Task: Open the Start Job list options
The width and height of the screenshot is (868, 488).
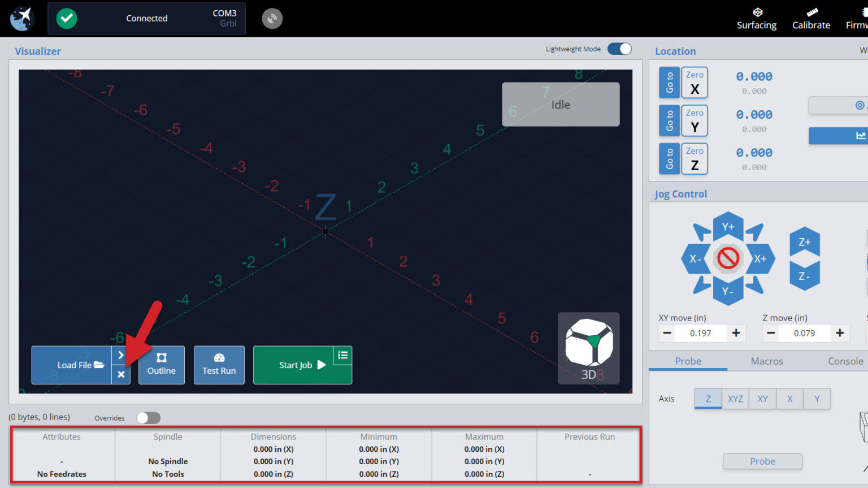Action: coord(342,356)
